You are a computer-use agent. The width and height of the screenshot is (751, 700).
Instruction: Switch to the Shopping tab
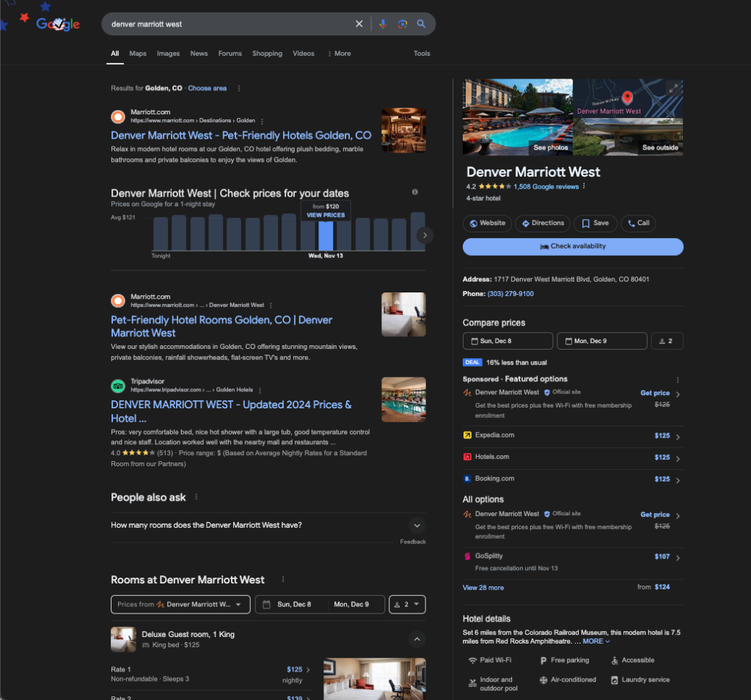coord(267,54)
